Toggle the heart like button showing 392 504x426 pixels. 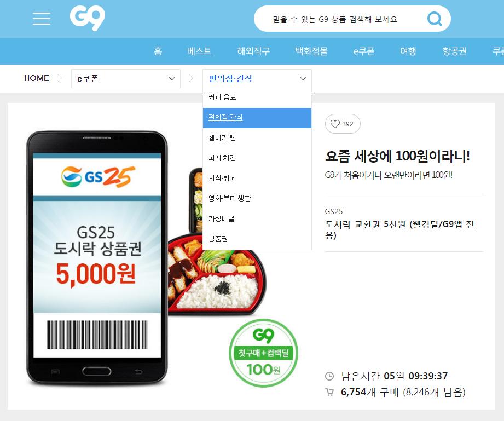pyautogui.click(x=343, y=124)
